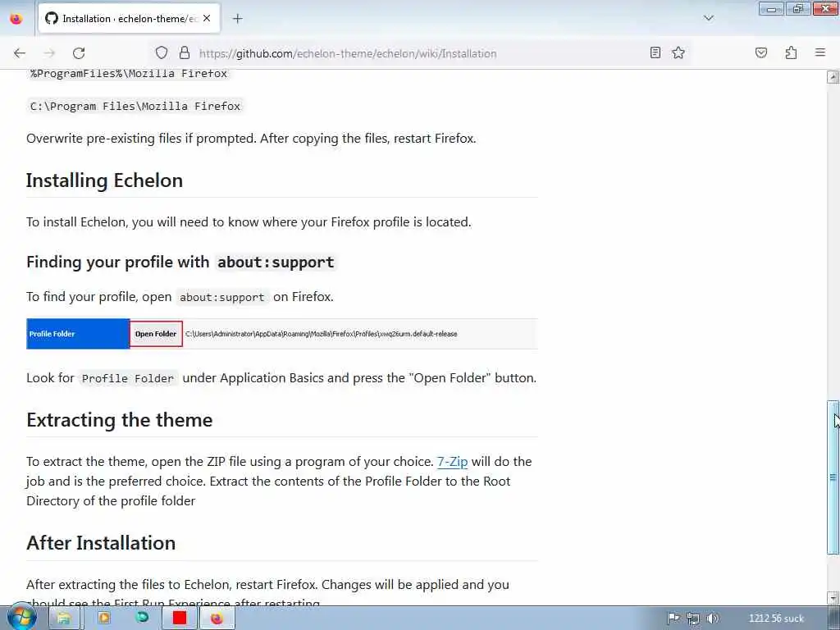Open Action Center flag tray icon
The image size is (840, 630).
coord(673,619)
